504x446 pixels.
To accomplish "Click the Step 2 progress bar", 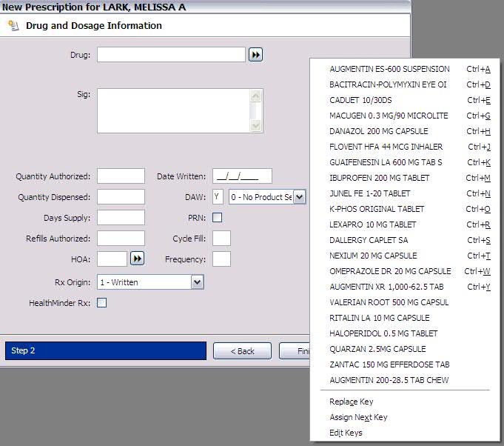I will tap(106, 350).
